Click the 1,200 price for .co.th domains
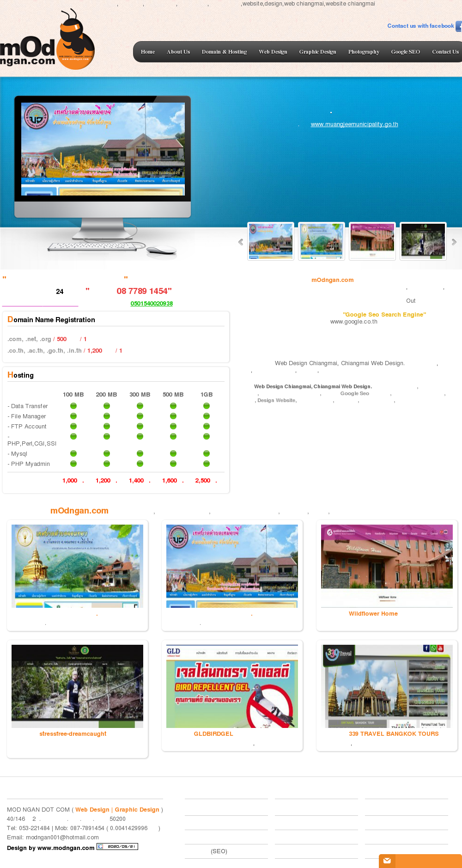This screenshot has height=868, width=462. 95,351
